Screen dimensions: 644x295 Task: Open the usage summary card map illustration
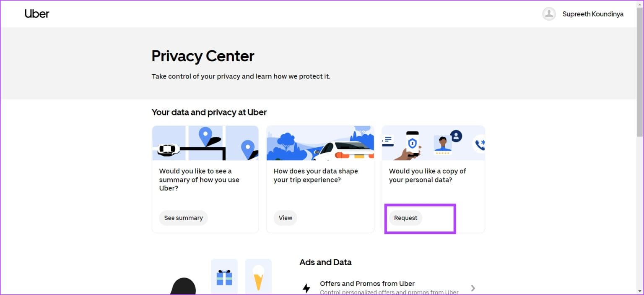pos(205,143)
